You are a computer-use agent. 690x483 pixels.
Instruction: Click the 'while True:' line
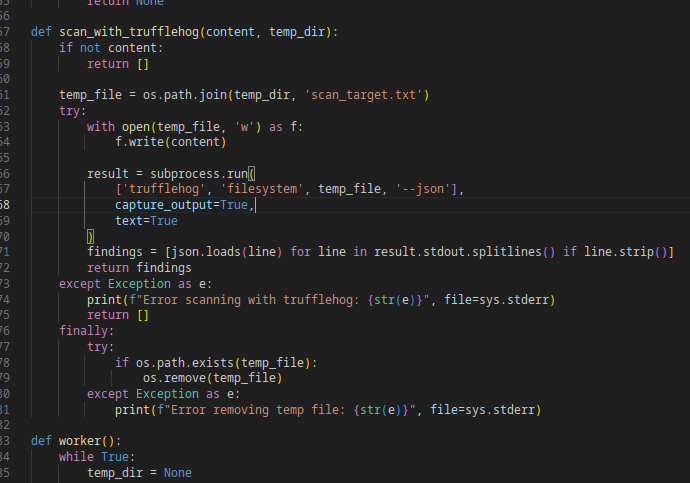(x=97, y=457)
